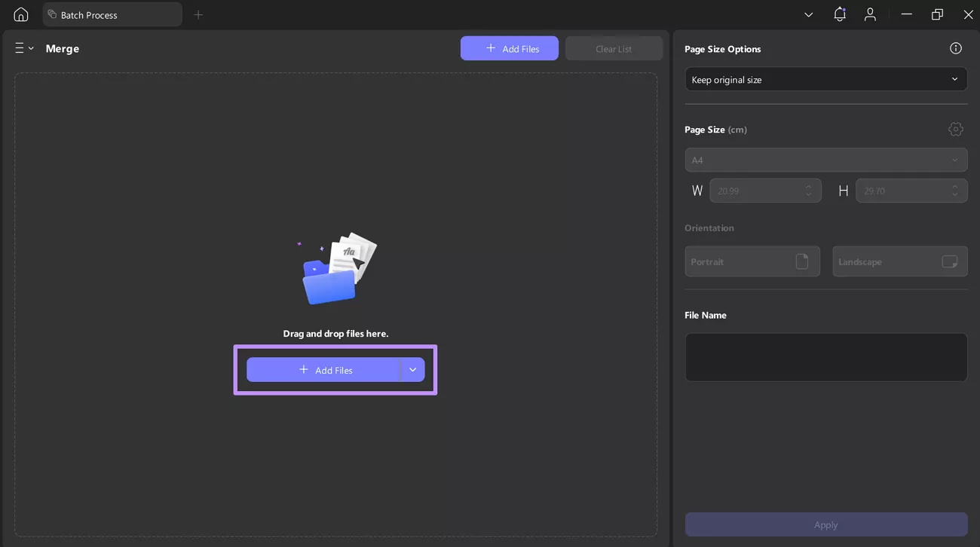The height and width of the screenshot is (547, 980).
Task: Switch to the Batch Process tab
Action: 112,14
